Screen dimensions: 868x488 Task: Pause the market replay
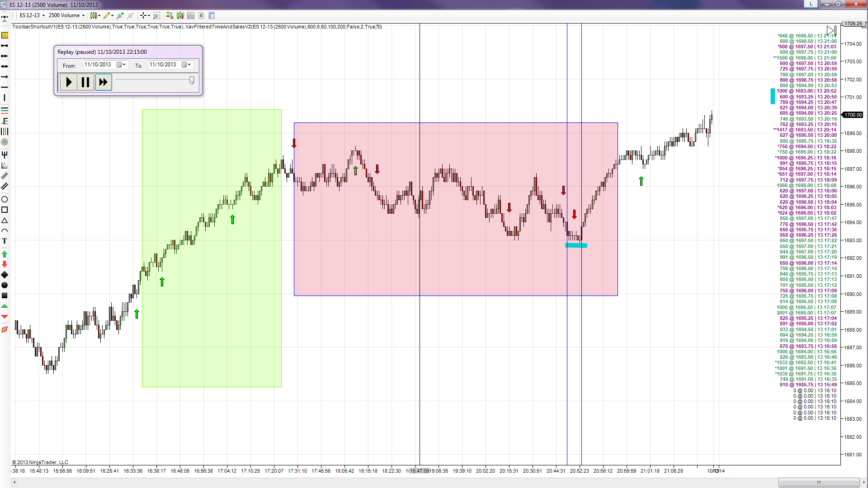(85, 82)
